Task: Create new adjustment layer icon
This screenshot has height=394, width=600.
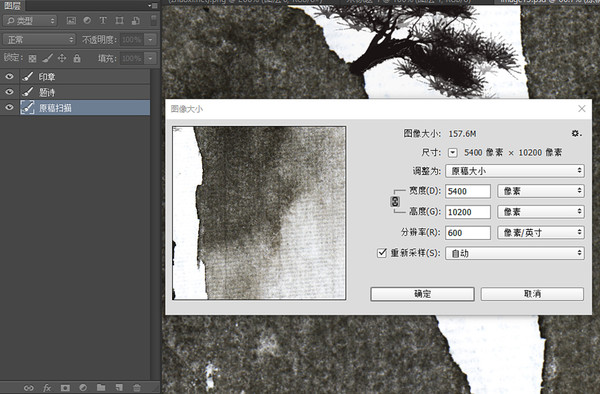Action: click(x=83, y=387)
